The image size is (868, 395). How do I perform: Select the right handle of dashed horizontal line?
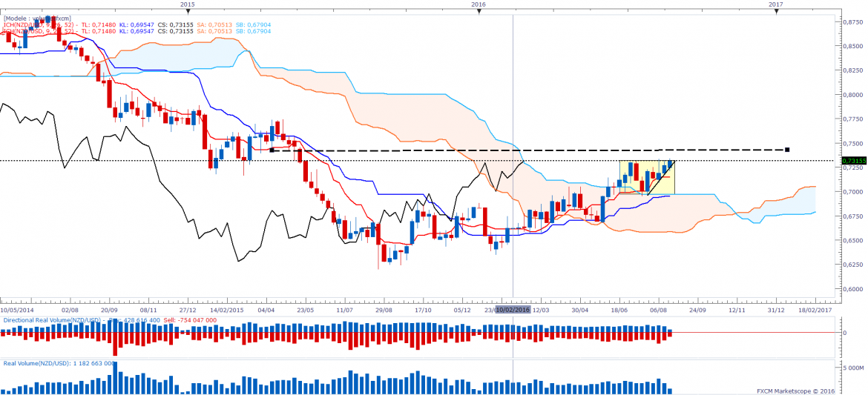coord(787,150)
